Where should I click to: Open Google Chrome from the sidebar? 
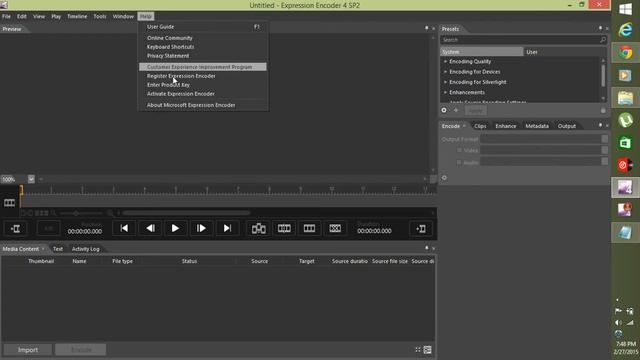(x=625, y=53)
